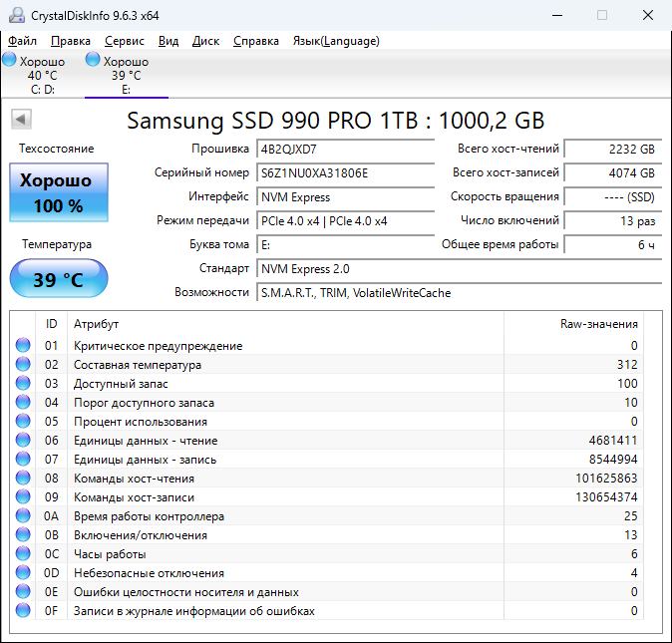Open the Диск menu
The image size is (672, 643).
click(205, 41)
